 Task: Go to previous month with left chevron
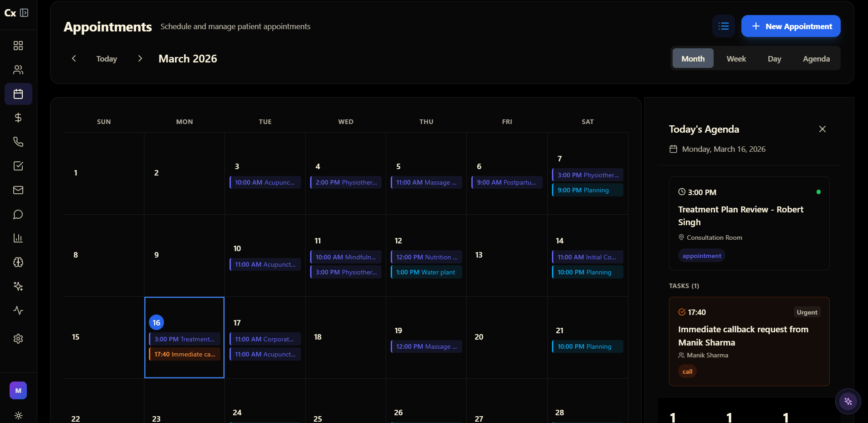(x=74, y=58)
